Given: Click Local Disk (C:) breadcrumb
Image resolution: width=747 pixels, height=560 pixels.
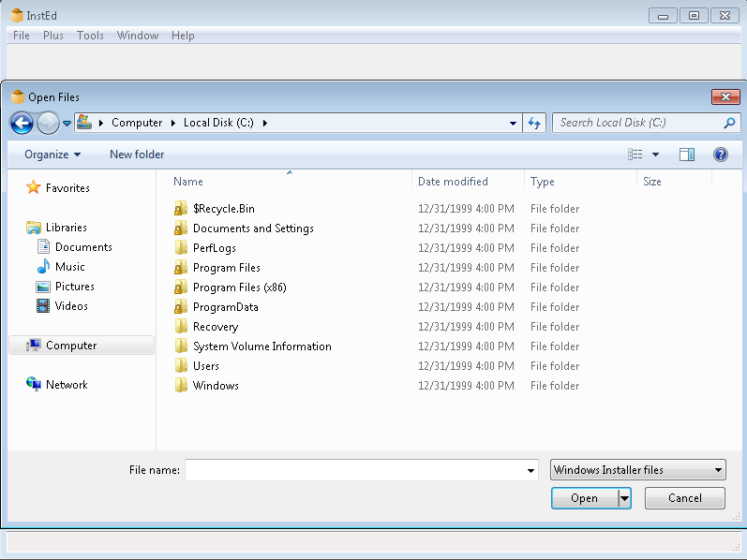Looking at the screenshot, I should point(218,123).
